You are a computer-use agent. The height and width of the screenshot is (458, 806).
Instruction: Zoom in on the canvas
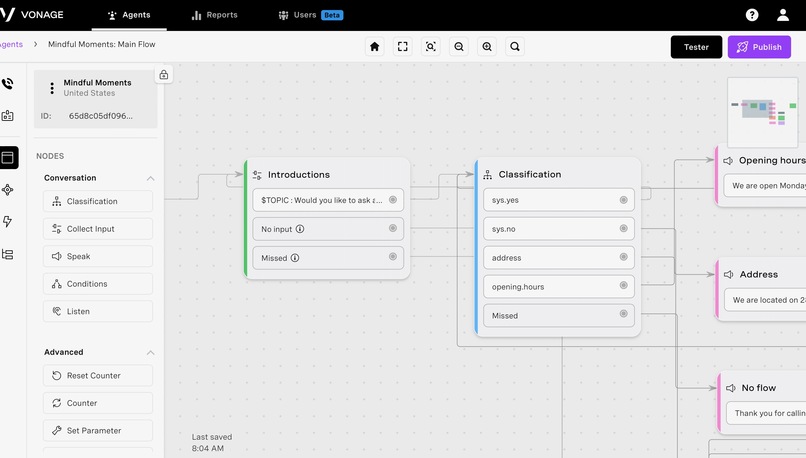[487, 47]
